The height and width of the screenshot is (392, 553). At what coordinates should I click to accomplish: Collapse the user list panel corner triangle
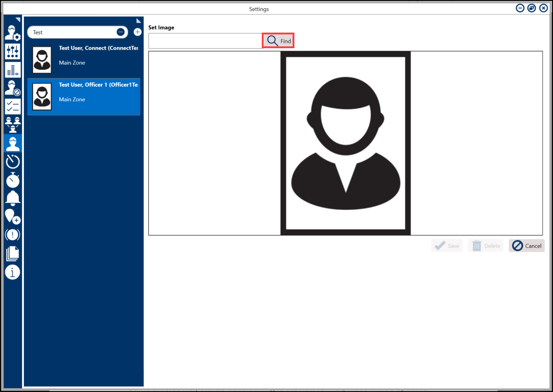(139, 21)
